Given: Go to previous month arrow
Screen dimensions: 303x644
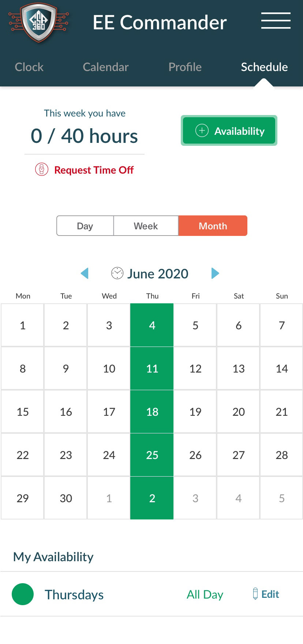Looking at the screenshot, I should click(85, 273).
